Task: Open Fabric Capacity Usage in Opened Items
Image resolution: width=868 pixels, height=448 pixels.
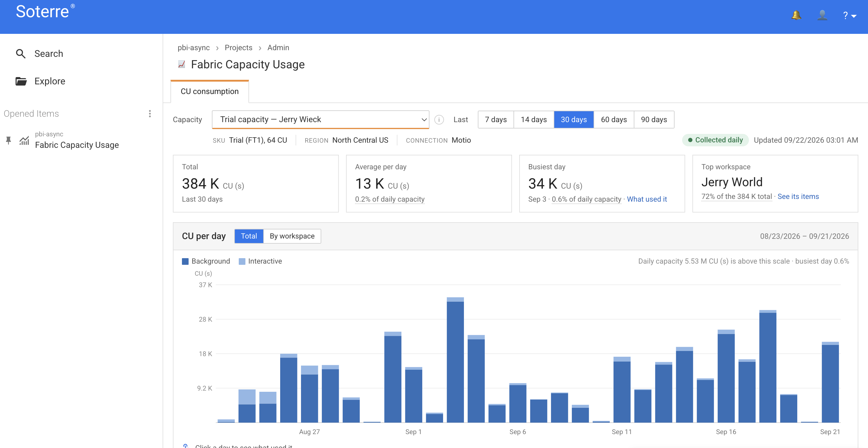Action: [x=76, y=140]
